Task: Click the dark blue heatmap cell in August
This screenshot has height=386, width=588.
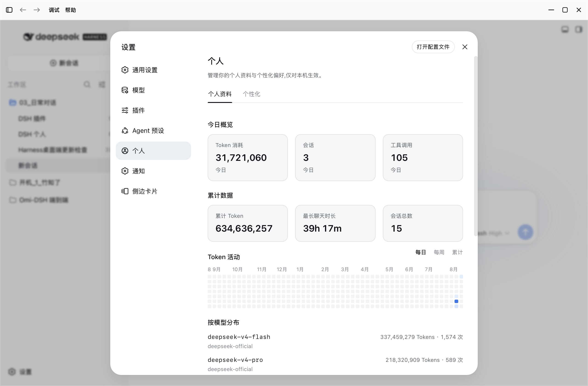Action: 456,301
